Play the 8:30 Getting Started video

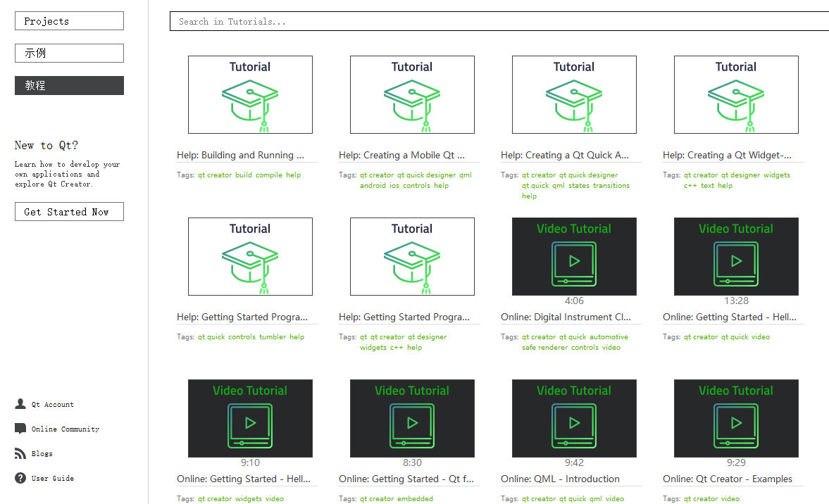[412, 418]
